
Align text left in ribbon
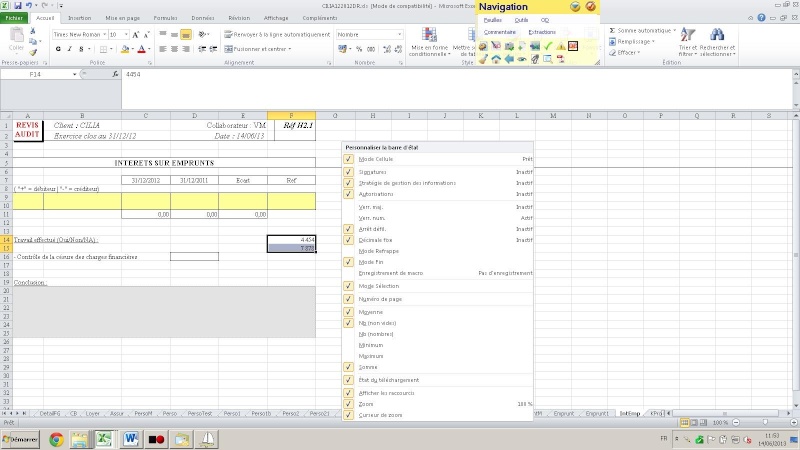163,49
